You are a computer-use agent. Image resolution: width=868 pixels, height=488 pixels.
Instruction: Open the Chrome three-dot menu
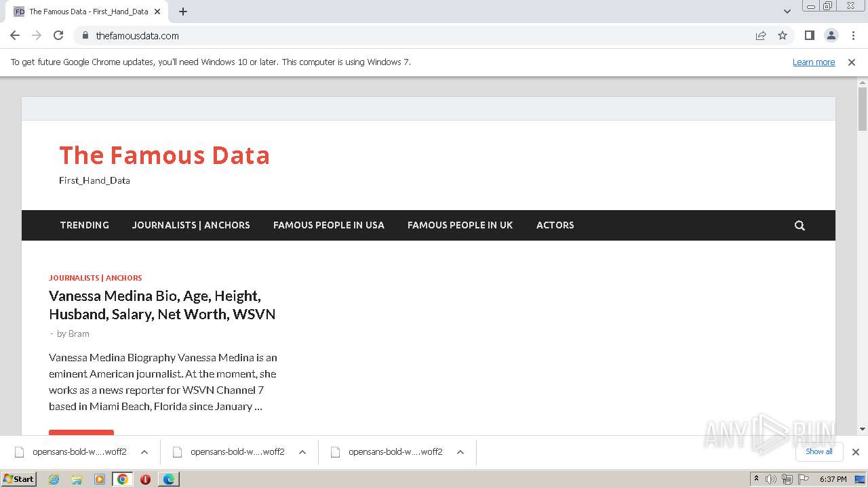coord(853,35)
